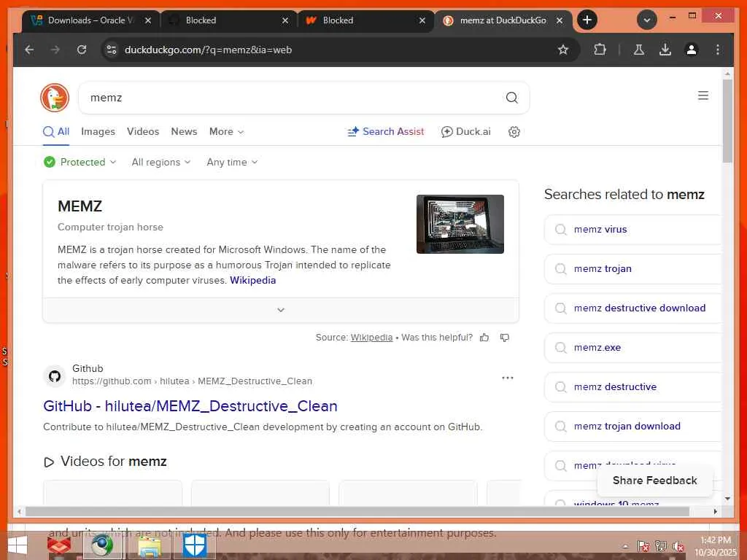Viewport: 747px width, 560px height.
Task: Open Duck.ai chat
Action: point(466,132)
